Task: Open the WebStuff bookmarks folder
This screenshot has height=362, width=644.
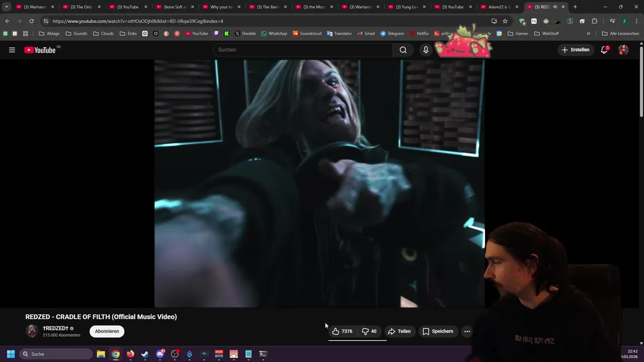Action: point(546,34)
